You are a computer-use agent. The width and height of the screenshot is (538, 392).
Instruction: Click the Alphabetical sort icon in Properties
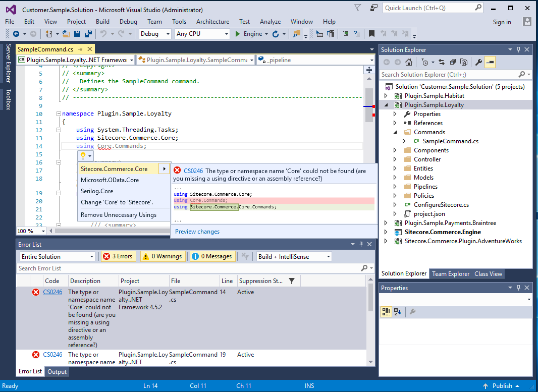(398, 312)
